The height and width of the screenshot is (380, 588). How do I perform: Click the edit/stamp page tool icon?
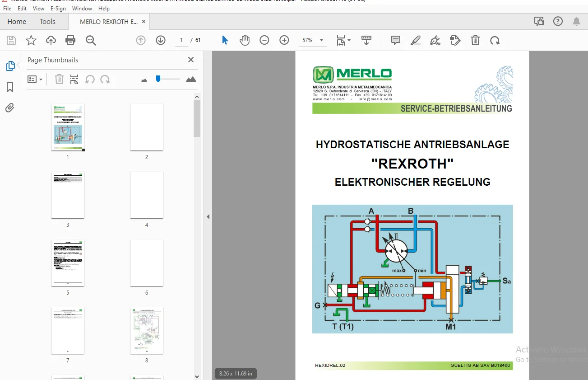click(x=455, y=40)
